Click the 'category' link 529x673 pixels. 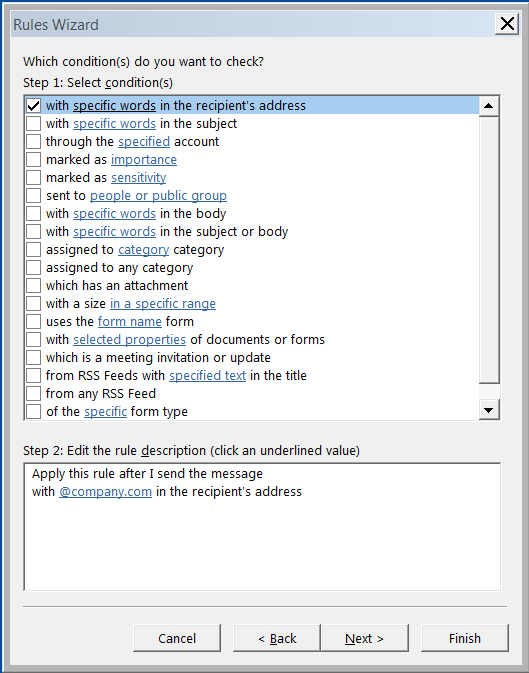143,250
